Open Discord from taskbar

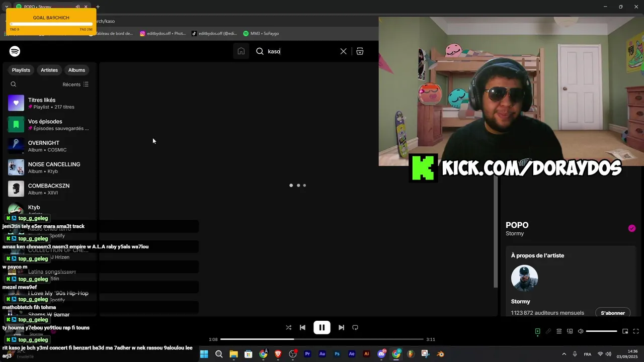[381, 354]
